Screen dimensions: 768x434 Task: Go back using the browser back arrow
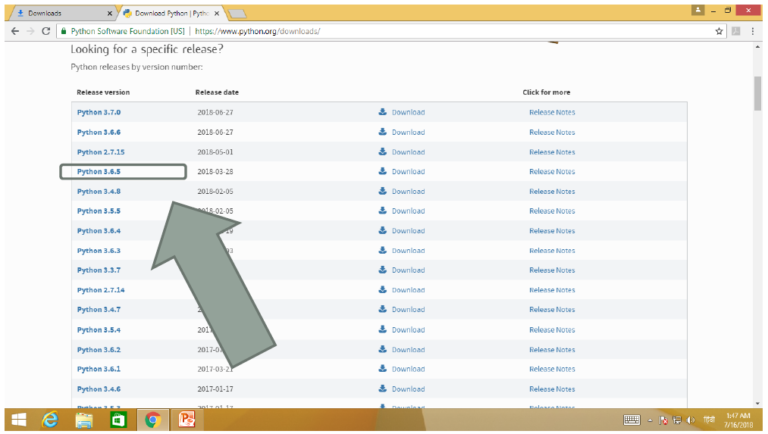[x=13, y=31]
